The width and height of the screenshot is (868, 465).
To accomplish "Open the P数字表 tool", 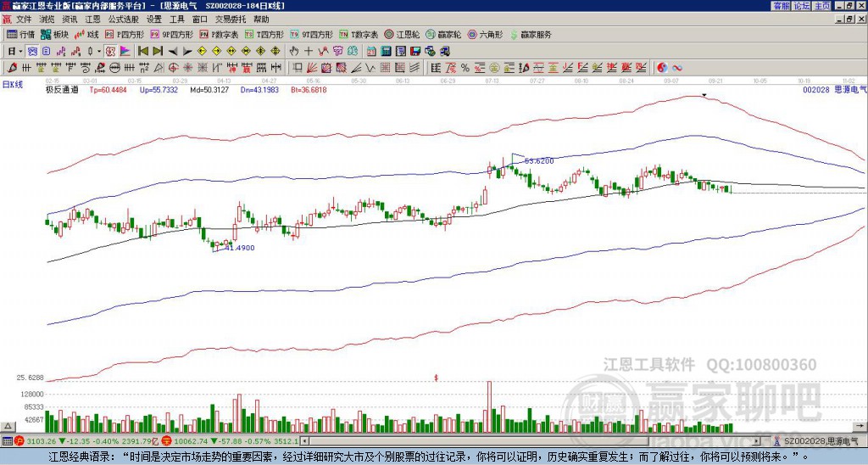I will click(x=219, y=34).
